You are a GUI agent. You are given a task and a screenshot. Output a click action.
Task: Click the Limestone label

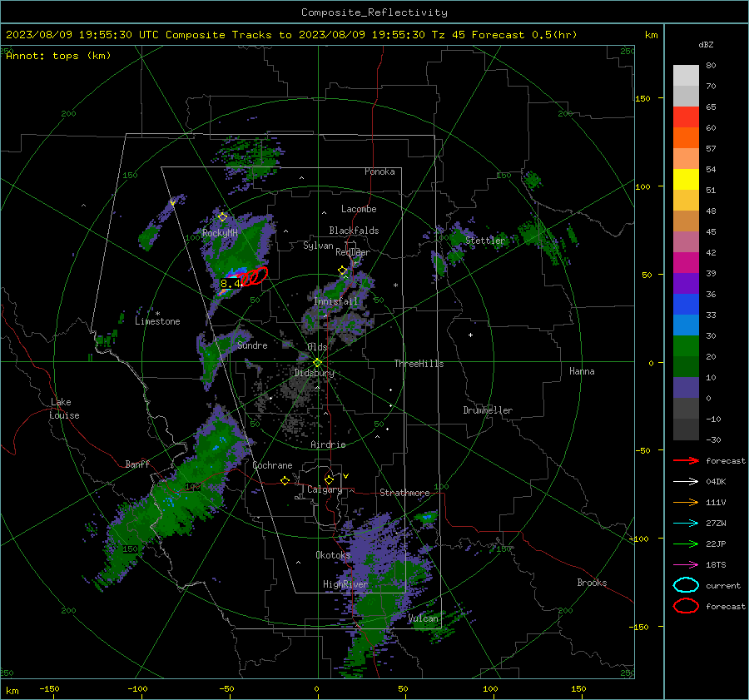tap(157, 321)
